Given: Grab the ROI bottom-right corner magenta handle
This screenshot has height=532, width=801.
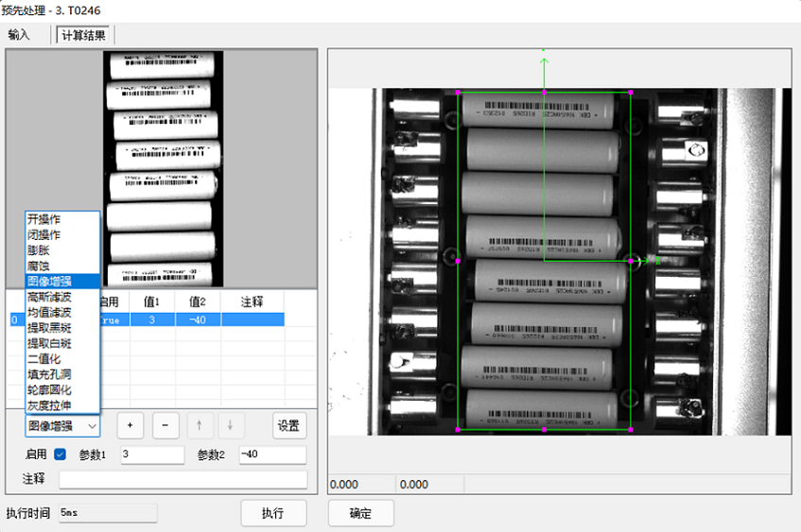Looking at the screenshot, I should (631, 430).
